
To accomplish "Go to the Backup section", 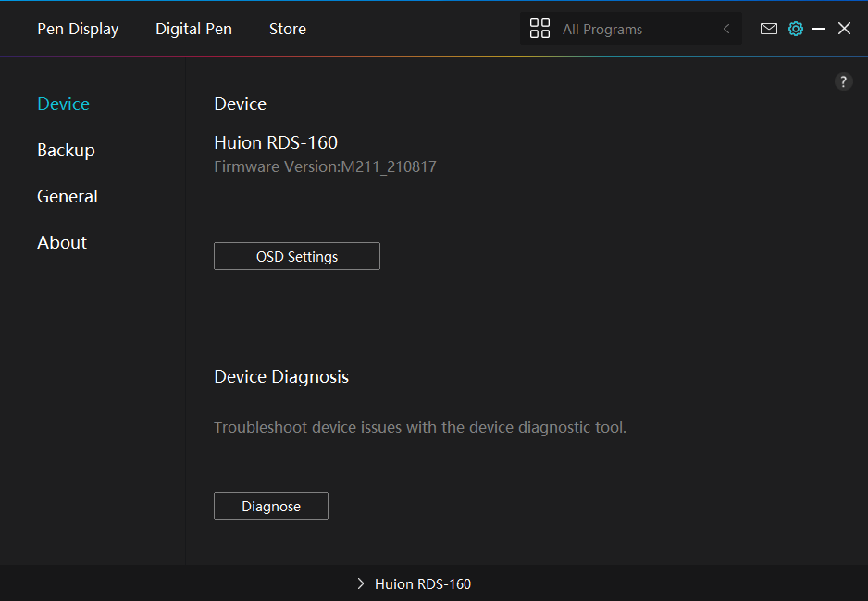I will [x=66, y=150].
